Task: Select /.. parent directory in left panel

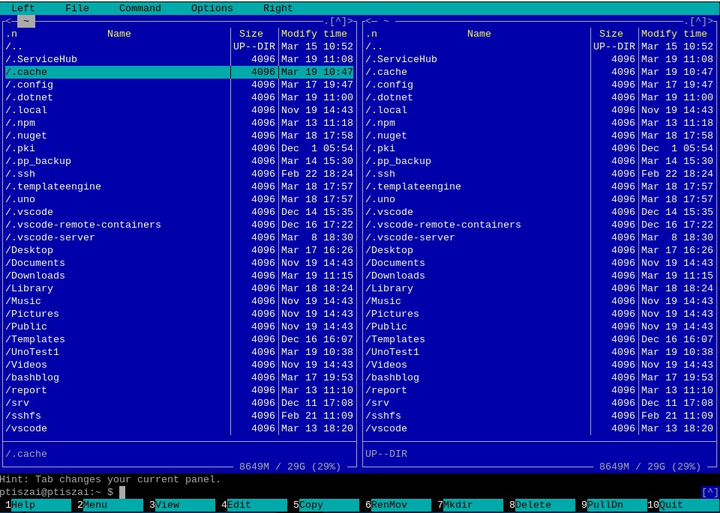Action: [179, 46]
